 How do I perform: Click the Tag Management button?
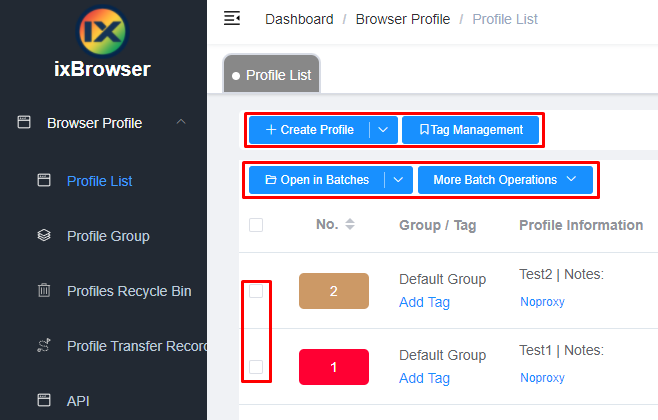470,130
